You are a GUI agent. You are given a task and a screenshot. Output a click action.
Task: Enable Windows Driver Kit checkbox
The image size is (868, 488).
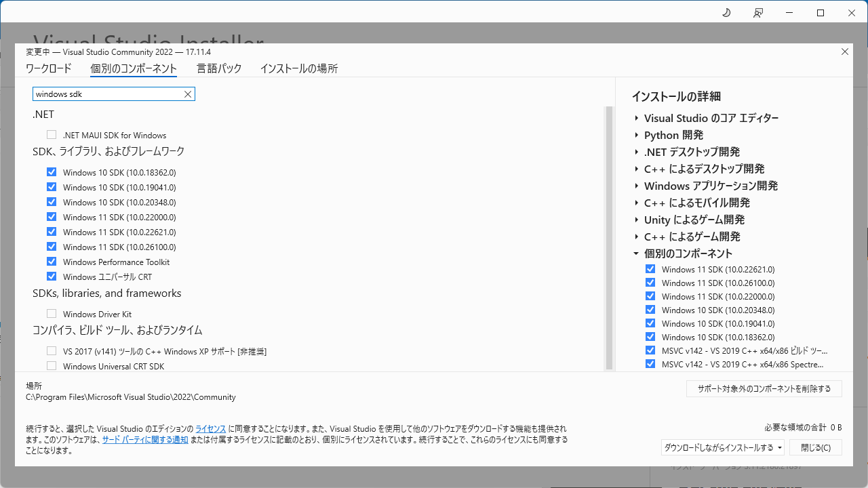[52, 314]
